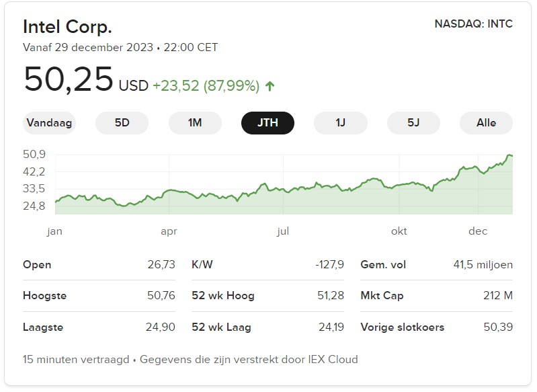
Task: Click the jul marker on chart axis
Action: tap(283, 231)
